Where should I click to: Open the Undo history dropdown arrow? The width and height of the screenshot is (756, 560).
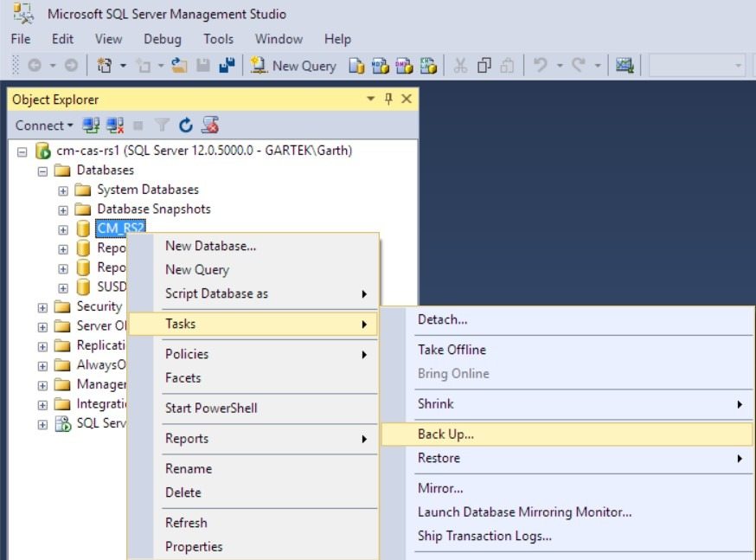pyautogui.click(x=560, y=65)
